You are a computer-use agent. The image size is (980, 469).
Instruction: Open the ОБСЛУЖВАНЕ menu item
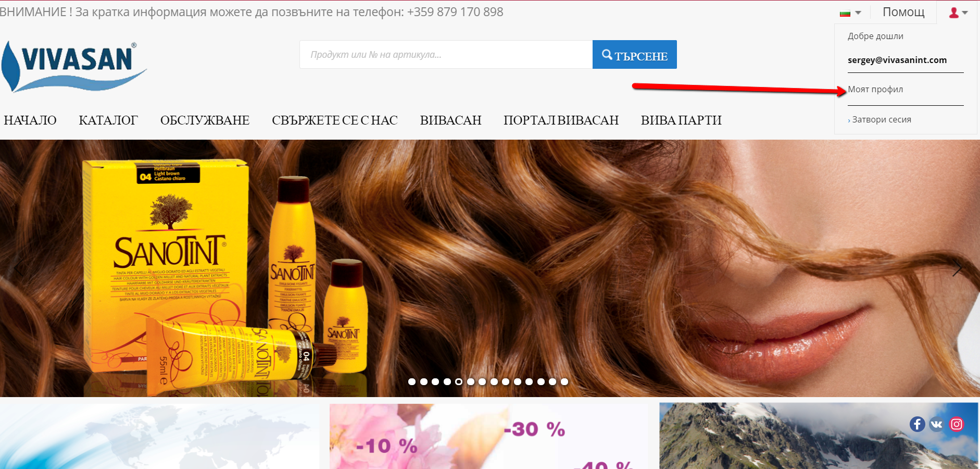tap(205, 120)
